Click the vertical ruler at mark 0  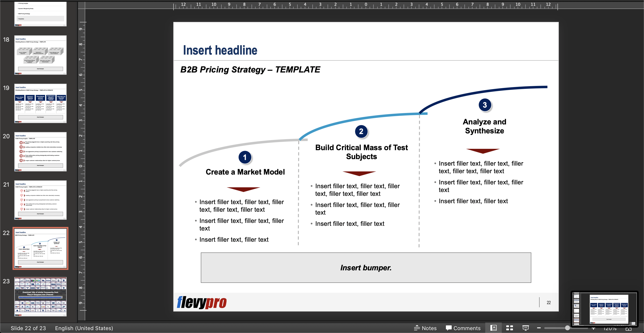click(81, 166)
